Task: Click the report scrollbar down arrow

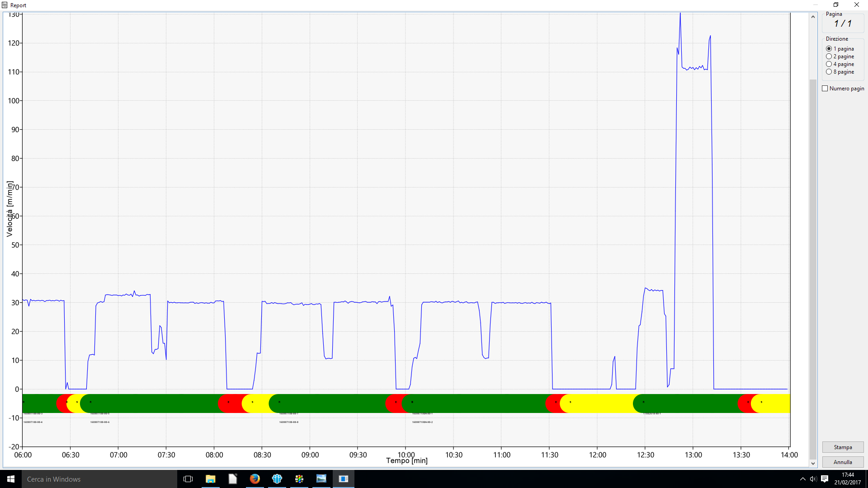Action: click(x=813, y=463)
